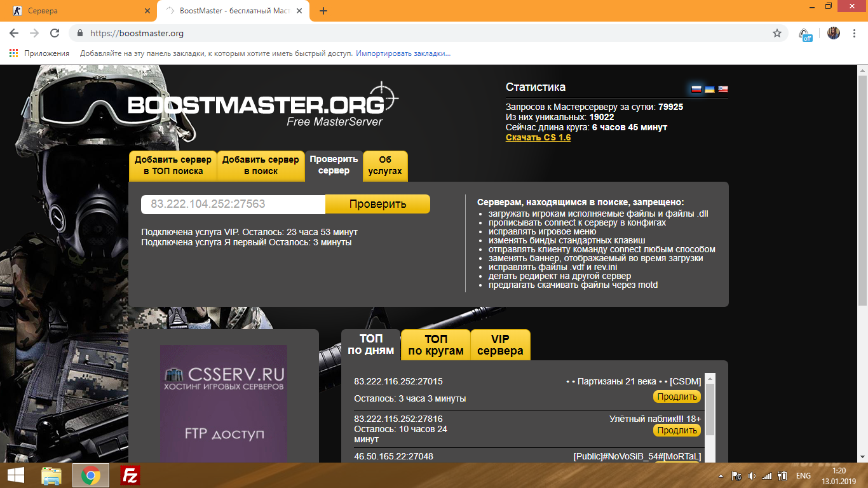Open the Apps shortcut in bookmarks bar
This screenshot has width=868, height=488.
(x=39, y=53)
